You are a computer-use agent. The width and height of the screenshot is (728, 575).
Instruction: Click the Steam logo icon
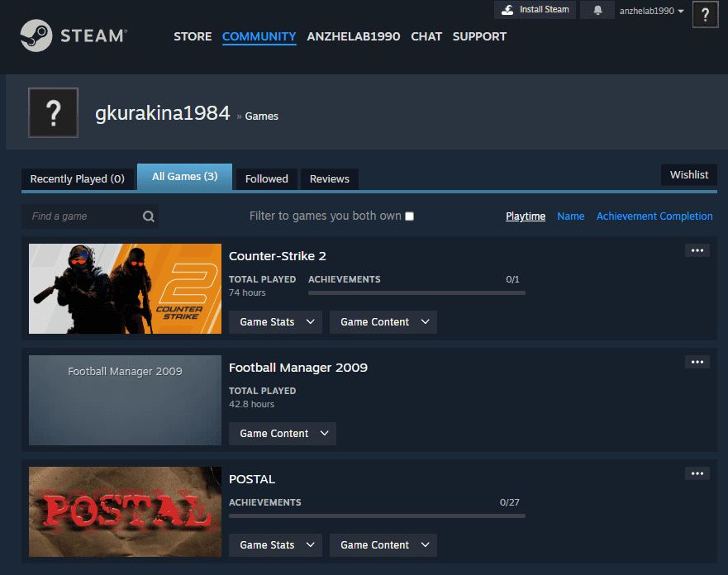36,36
